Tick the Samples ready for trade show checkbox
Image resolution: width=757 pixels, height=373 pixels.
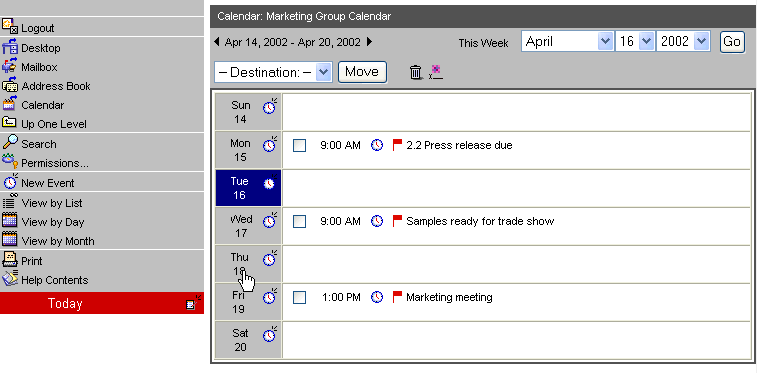point(299,221)
